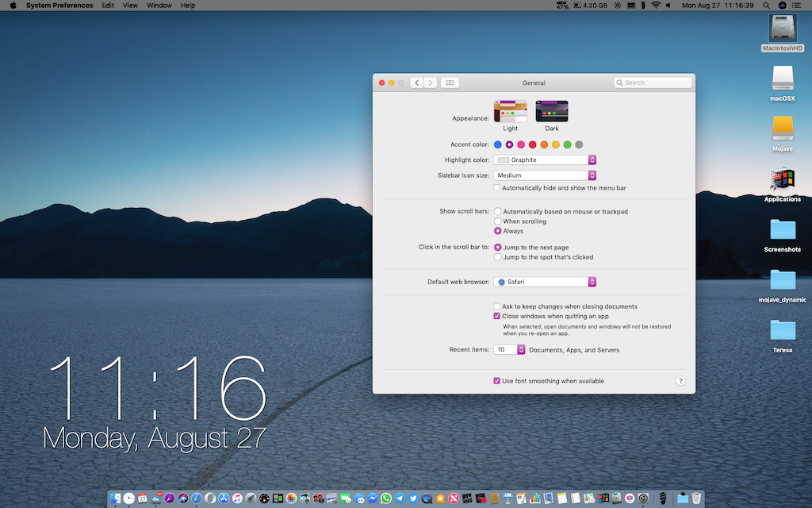Choose Jump to the spot that's clicked
The width and height of the screenshot is (812, 508).
point(498,256)
